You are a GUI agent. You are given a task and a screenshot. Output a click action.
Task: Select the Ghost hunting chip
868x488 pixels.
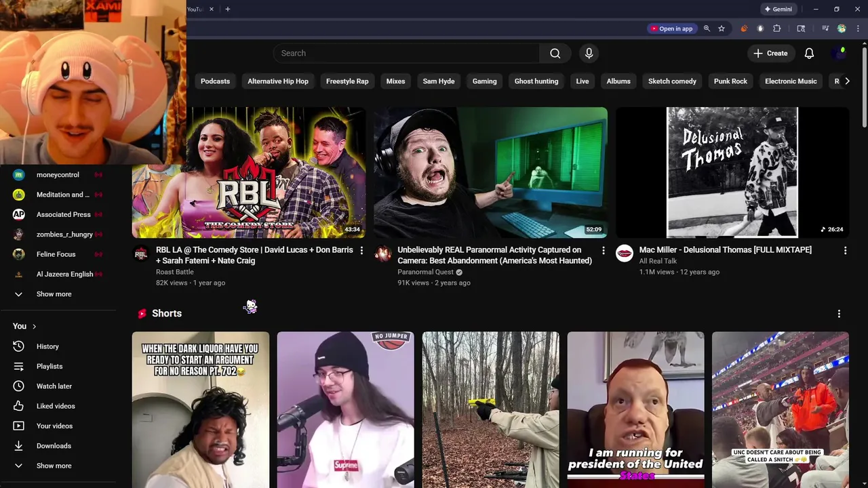[536, 81]
